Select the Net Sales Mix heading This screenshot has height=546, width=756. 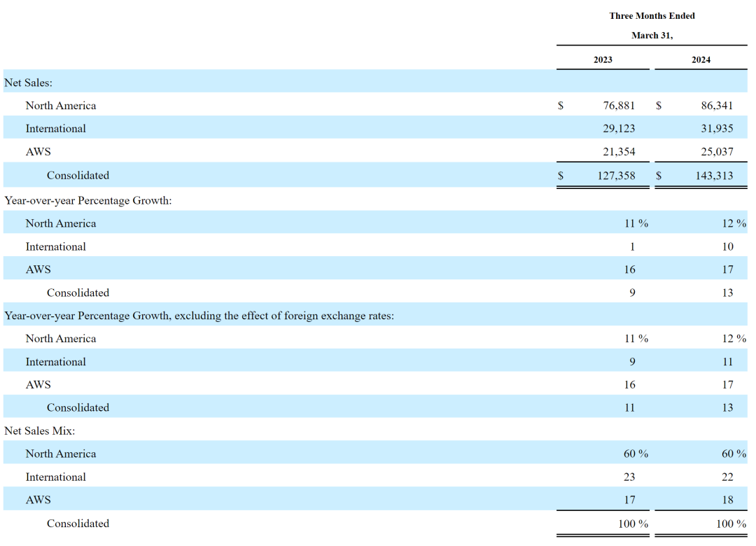[40, 431]
